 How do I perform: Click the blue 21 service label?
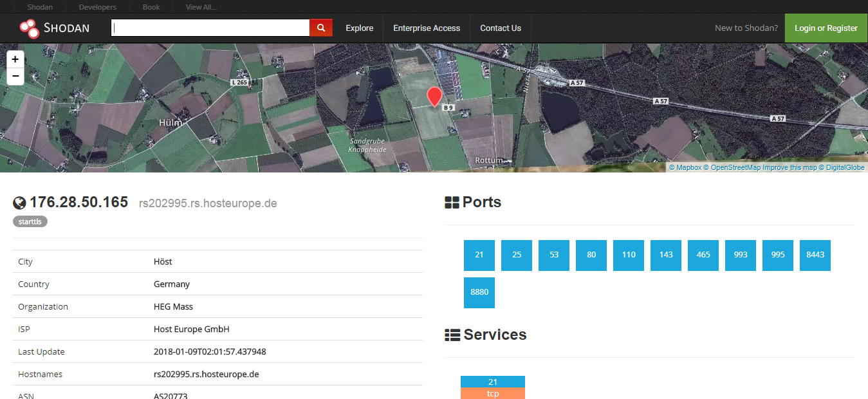493,382
